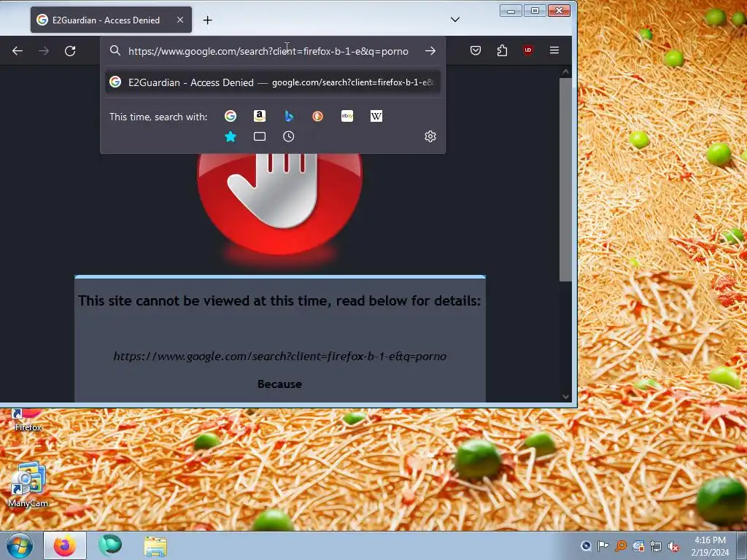Click the blocked URL text on the page
Image resolution: width=747 pixels, height=560 pixels.
click(280, 356)
